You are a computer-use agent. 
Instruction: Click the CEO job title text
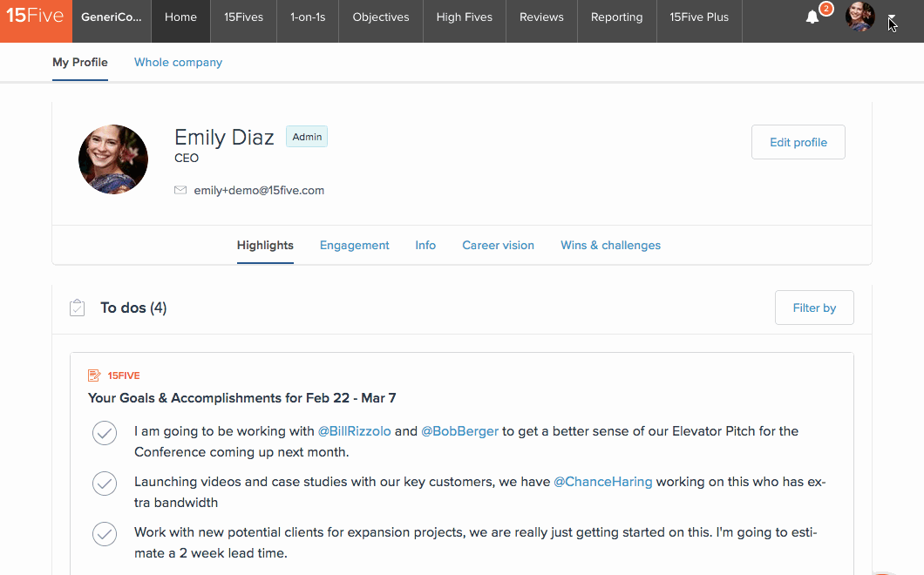coord(187,158)
